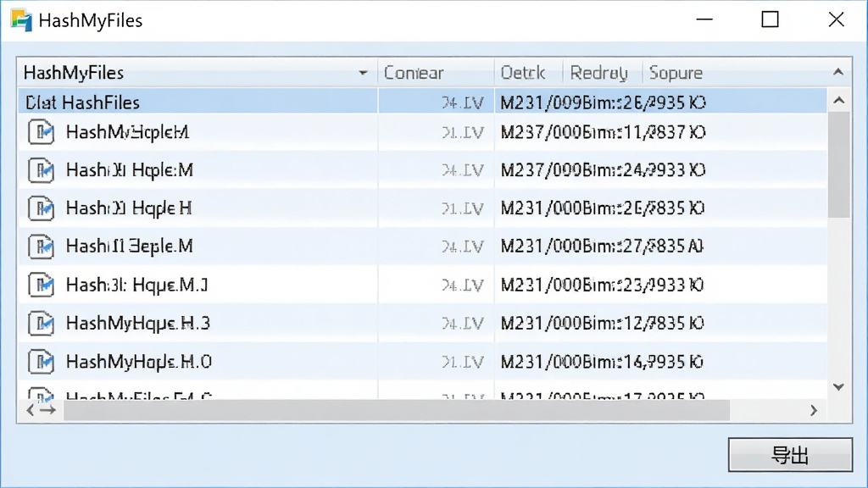This screenshot has height=488, width=868.
Task: Click the Redrey column header
Action: [603, 73]
